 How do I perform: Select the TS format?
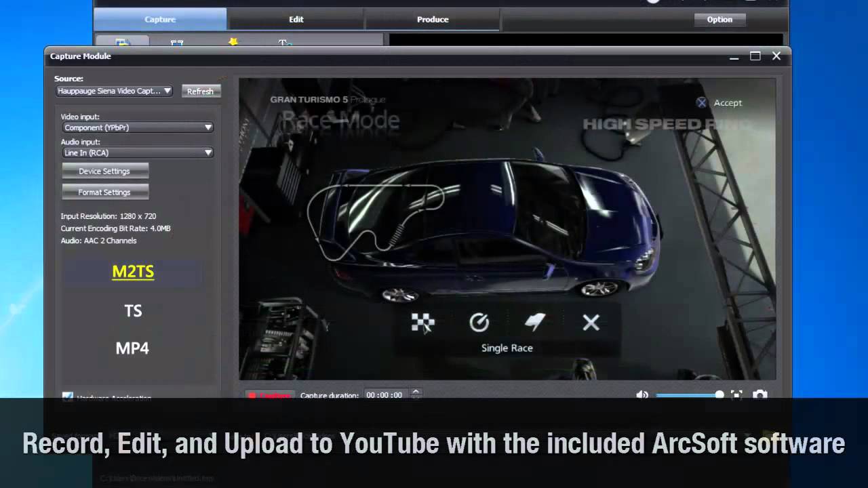[133, 311]
